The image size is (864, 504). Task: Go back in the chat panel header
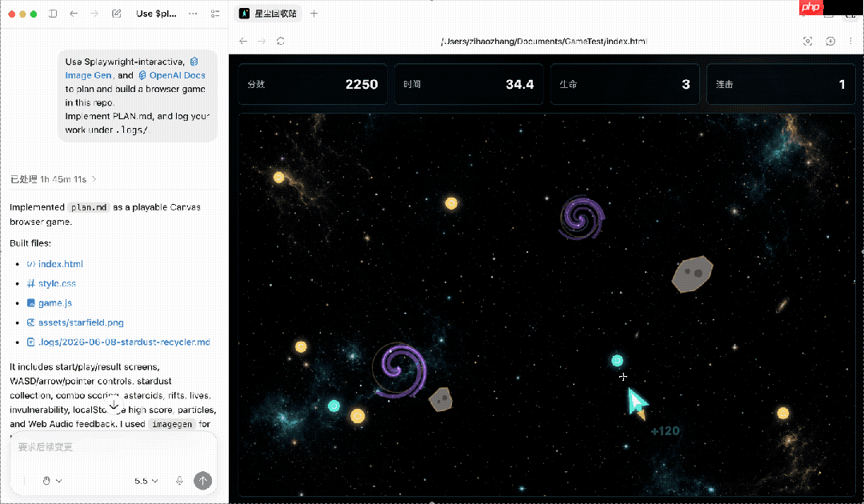[x=74, y=14]
